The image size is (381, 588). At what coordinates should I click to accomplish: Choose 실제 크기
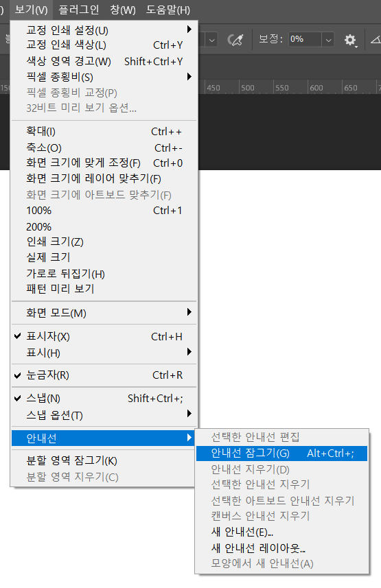104,257
